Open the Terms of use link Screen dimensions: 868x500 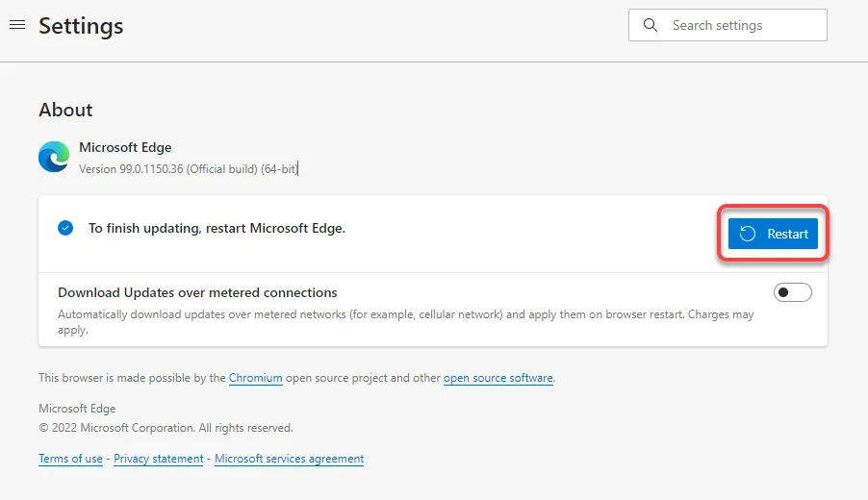coord(70,459)
